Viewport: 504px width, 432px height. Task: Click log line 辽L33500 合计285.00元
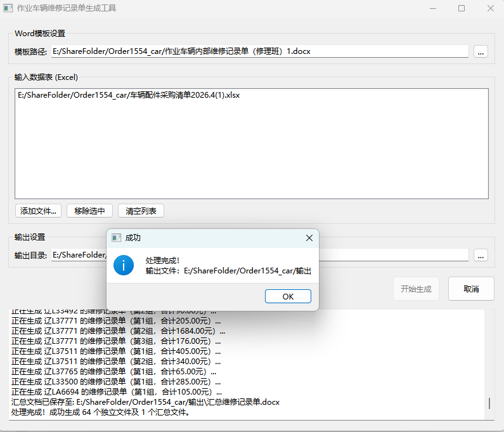click(x=116, y=382)
